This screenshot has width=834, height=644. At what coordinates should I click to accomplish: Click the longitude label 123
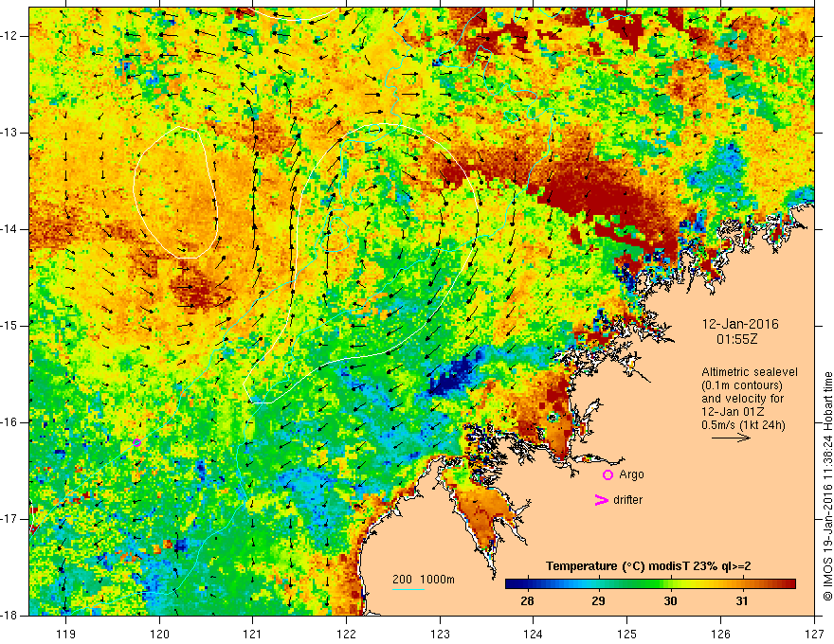440,634
